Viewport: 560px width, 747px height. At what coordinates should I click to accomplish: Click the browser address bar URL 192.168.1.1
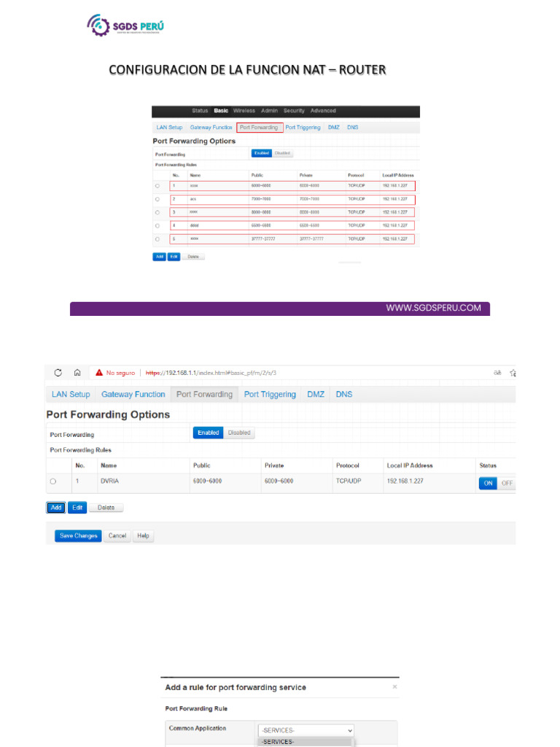point(211,373)
